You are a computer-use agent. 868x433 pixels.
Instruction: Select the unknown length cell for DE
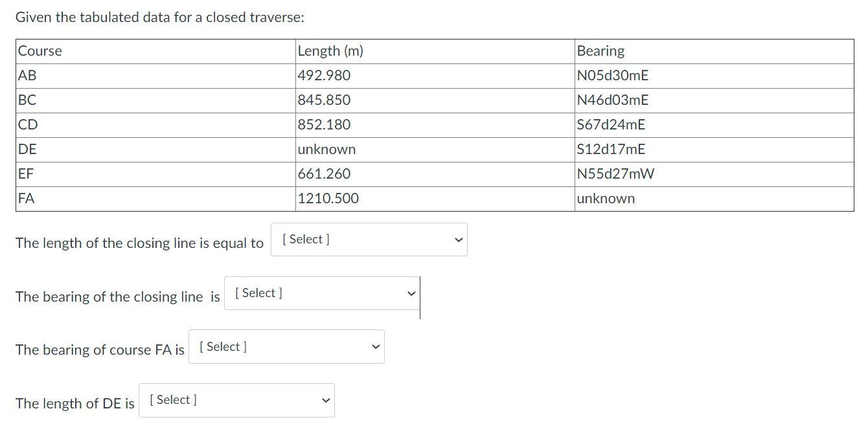click(326, 149)
